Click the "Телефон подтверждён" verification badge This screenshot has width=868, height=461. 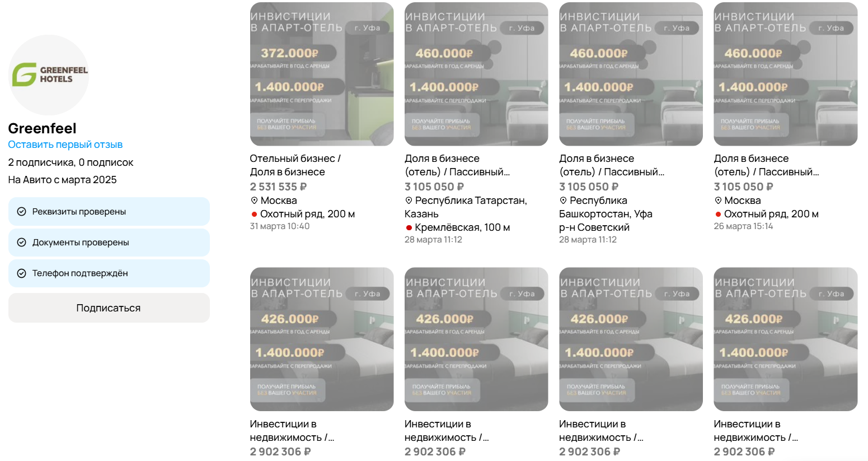point(109,273)
